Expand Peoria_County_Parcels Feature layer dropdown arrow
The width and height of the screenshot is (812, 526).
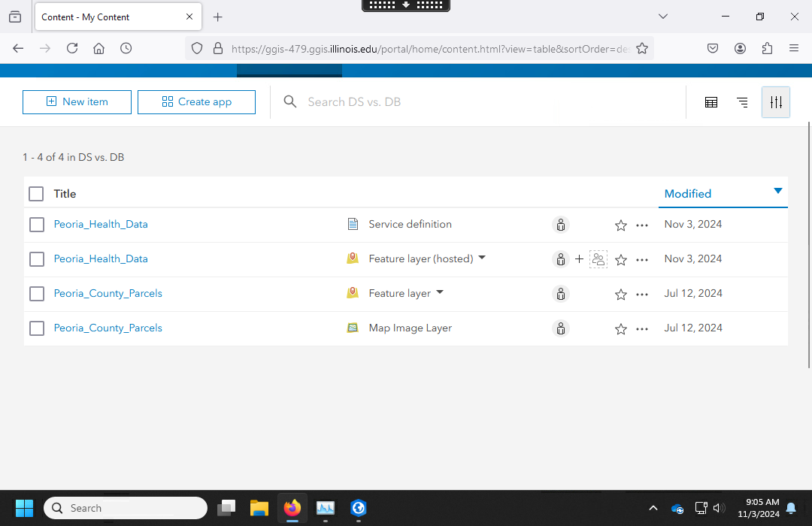pos(440,292)
